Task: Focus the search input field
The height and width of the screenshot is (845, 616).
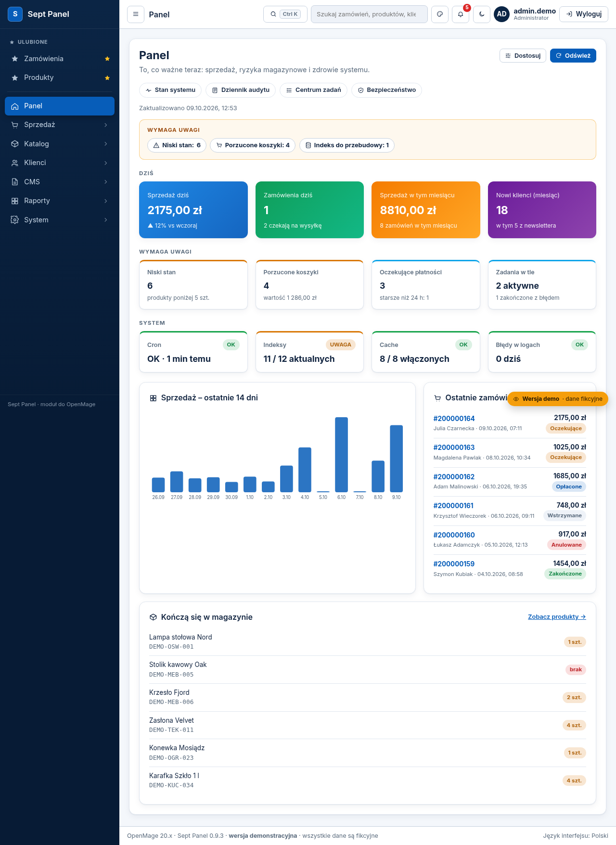Action: [x=369, y=14]
